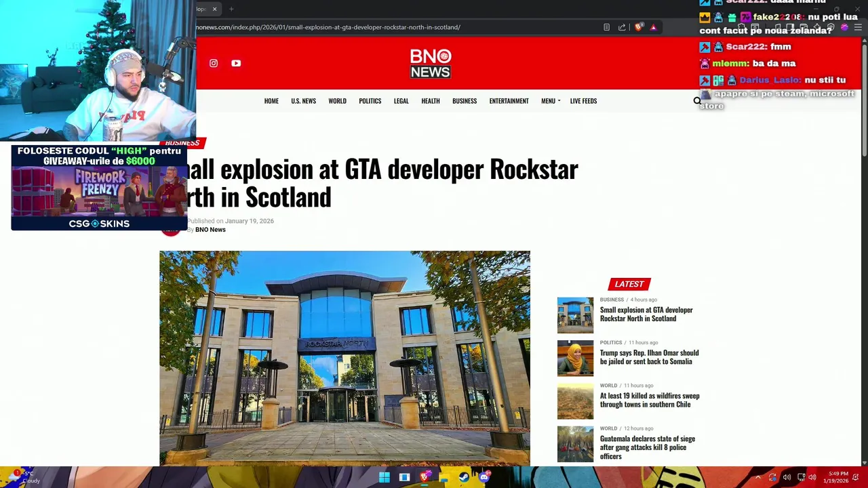
Task: Click the taskbar icon right of Start
Action: coord(404,477)
